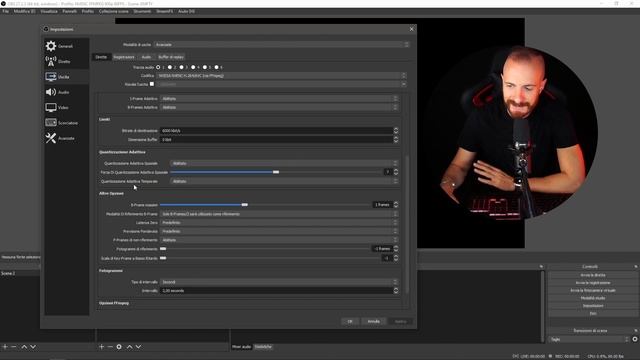Screen dimensions: 640x360
Task: Open the Previsione Ponderata dropdown
Action: [x=279, y=231]
